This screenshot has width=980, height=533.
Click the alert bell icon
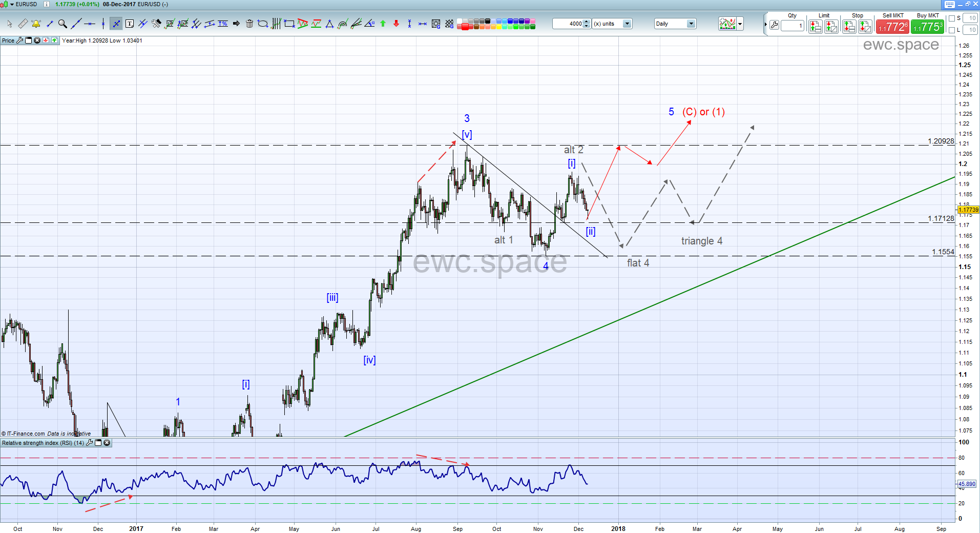click(x=36, y=24)
